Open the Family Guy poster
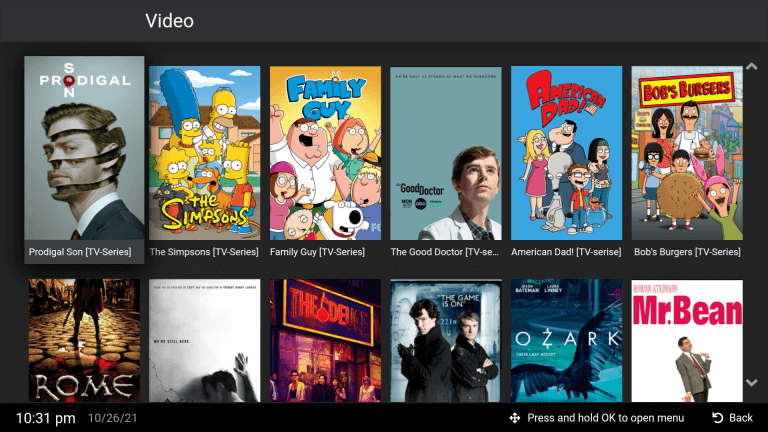This screenshot has height=432, width=768. [x=325, y=152]
